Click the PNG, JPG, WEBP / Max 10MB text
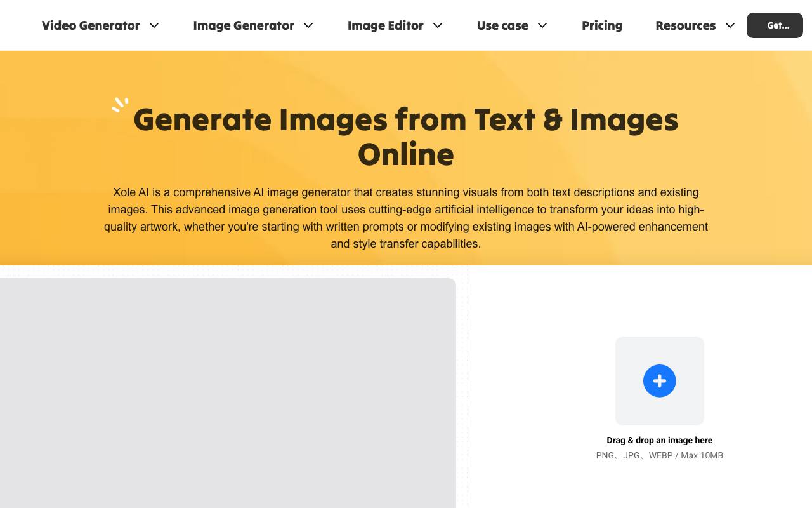This screenshot has height=508, width=812. pyautogui.click(x=660, y=455)
